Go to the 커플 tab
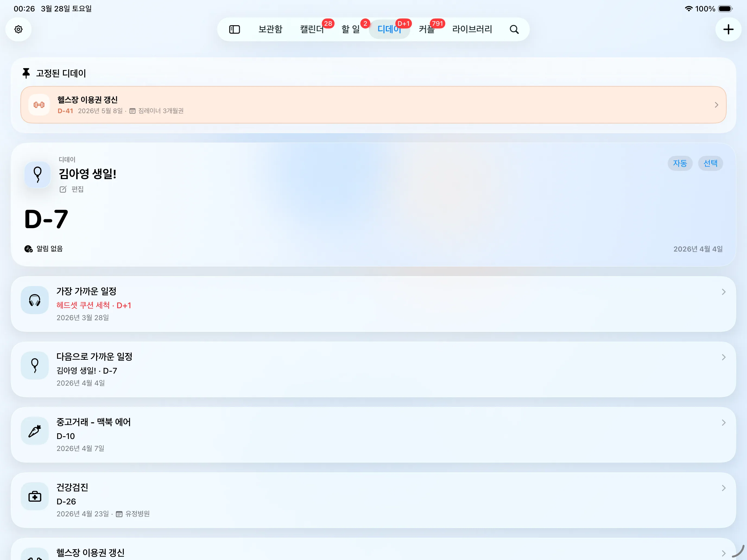Image resolution: width=747 pixels, height=560 pixels. pos(427,29)
